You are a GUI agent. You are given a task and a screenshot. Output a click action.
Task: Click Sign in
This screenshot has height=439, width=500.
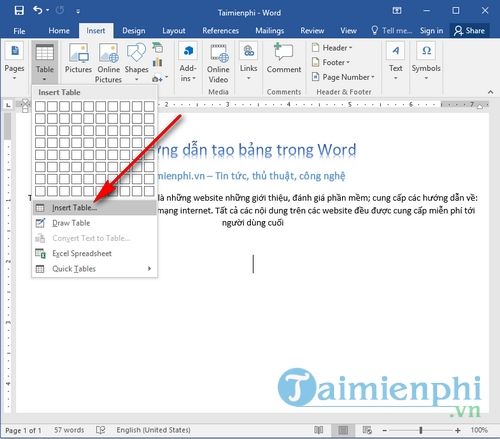(431, 31)
